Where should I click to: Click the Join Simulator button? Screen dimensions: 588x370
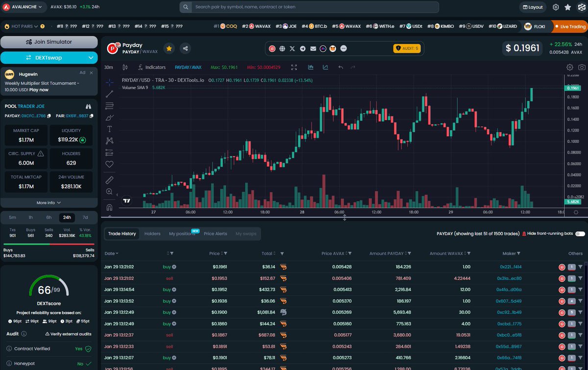pyautogui.click(x=49, y=42)
